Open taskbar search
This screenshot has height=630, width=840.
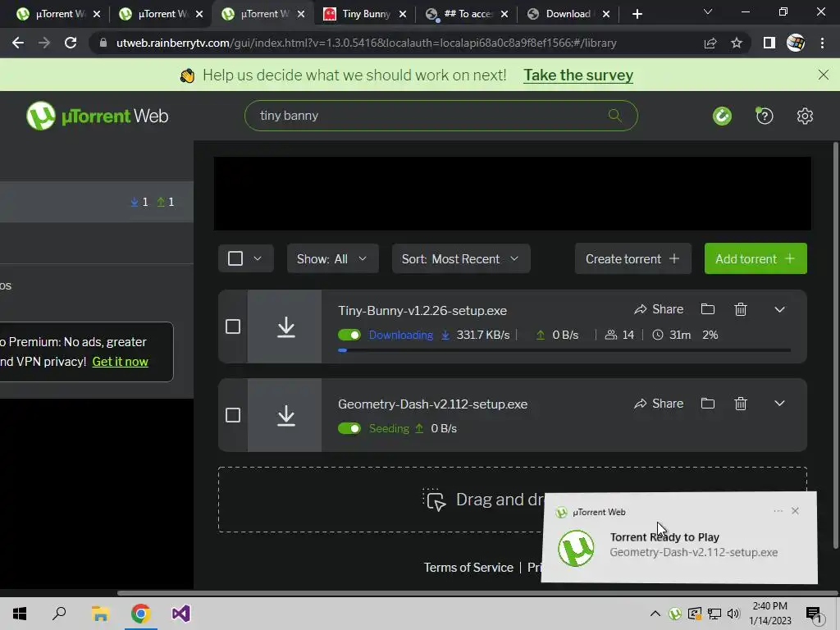tap(59, 614)
